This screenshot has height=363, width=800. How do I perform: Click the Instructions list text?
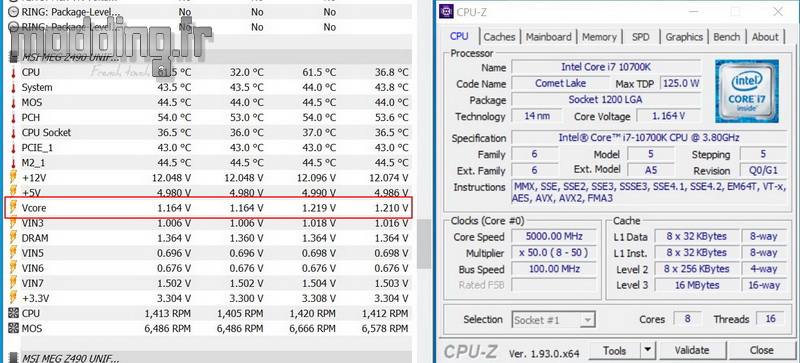(x=649, y=192)
